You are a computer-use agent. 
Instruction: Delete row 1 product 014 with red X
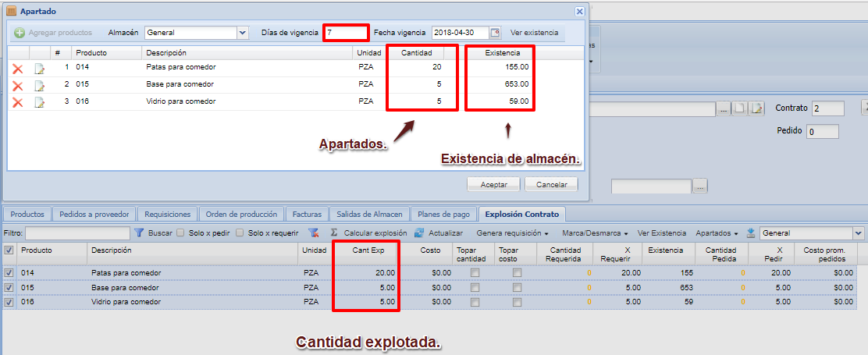[17, 68]
